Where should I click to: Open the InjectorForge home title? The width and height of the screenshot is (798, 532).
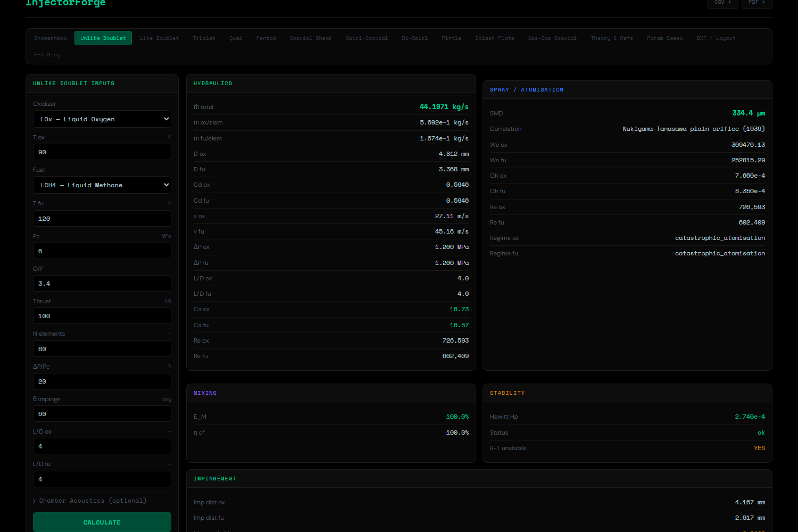pyautogui.click(x=65, y=3)
